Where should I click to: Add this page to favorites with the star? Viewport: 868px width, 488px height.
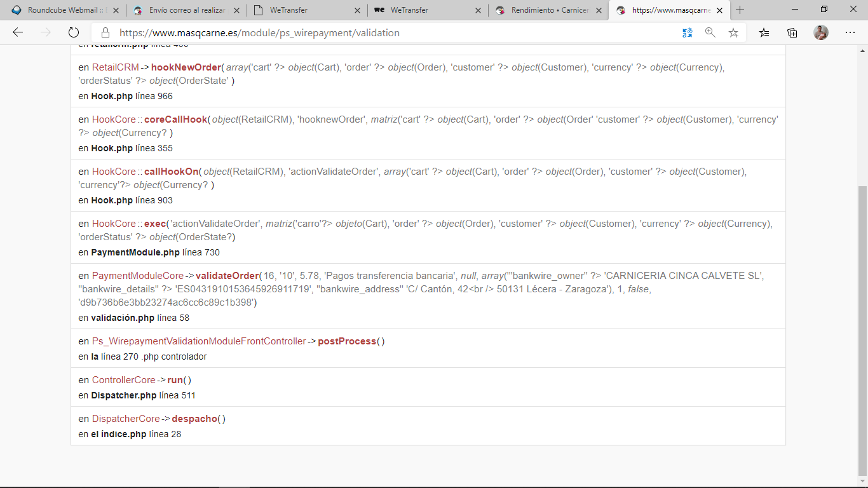[733, 32]
